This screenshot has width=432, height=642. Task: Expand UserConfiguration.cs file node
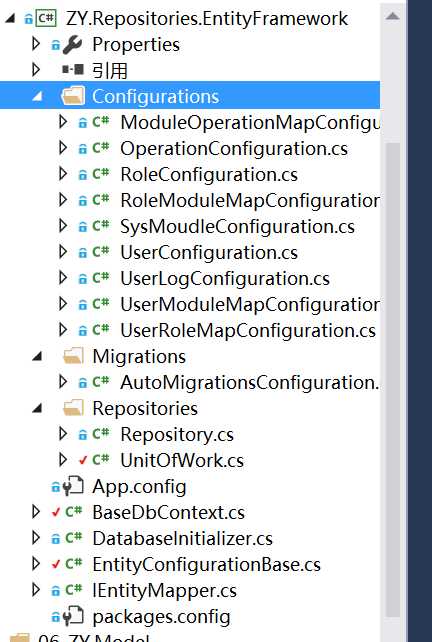pos(63,252)
